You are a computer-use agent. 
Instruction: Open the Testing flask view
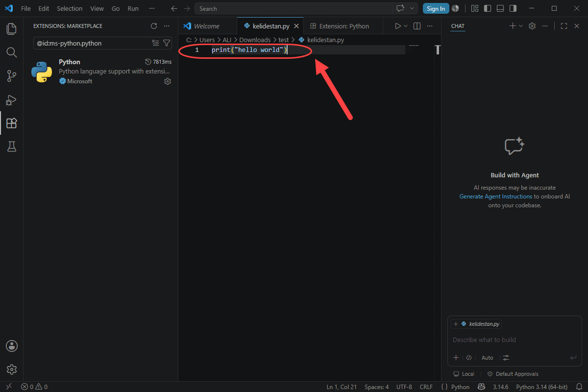(x=12, y=146)
